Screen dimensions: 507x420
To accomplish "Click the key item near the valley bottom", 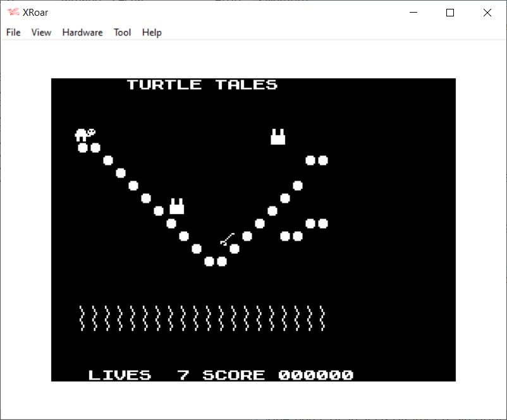I will pyautogui.click(x=227, y=239).
